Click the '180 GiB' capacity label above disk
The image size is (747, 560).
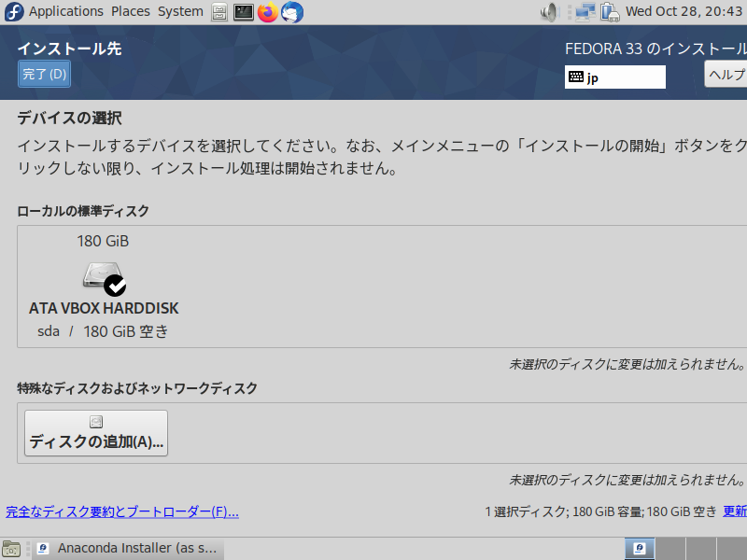pos(103,241)
